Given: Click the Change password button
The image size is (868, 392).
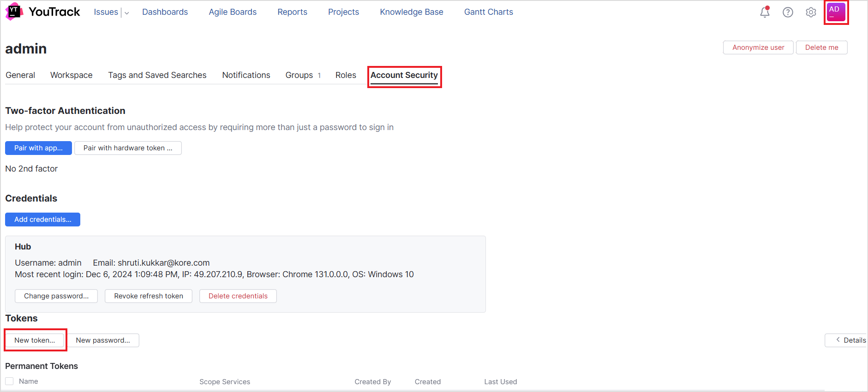Looking at the screenshot, I should 56,296.
